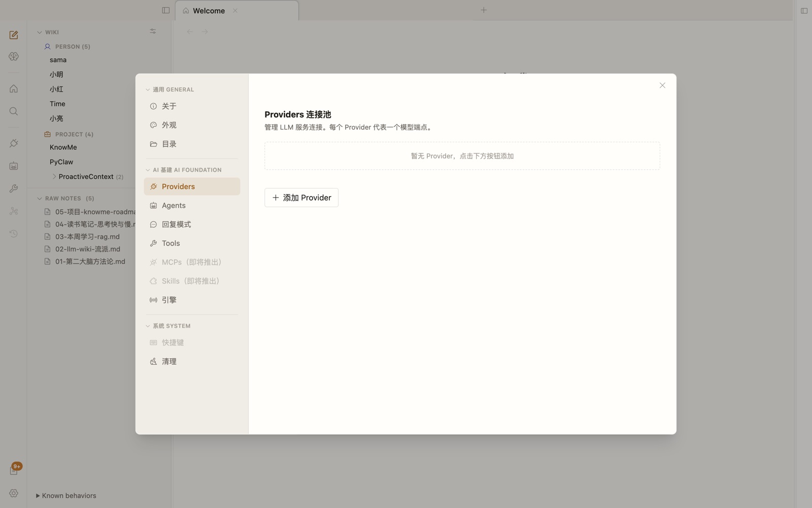Screen dimensions: 812x508
Task: Open 回复模式 settings section
Action: tap(192, 224)
